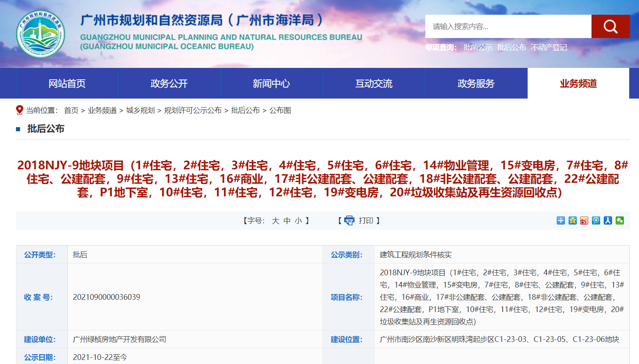The height and width of the screenshot is (364, 639).
Task: Click the 公示日期 label
Action: (x=40, y=357)
